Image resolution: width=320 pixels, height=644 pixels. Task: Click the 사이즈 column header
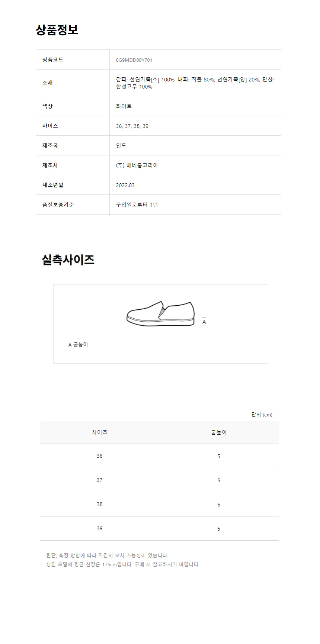point(100,432)
